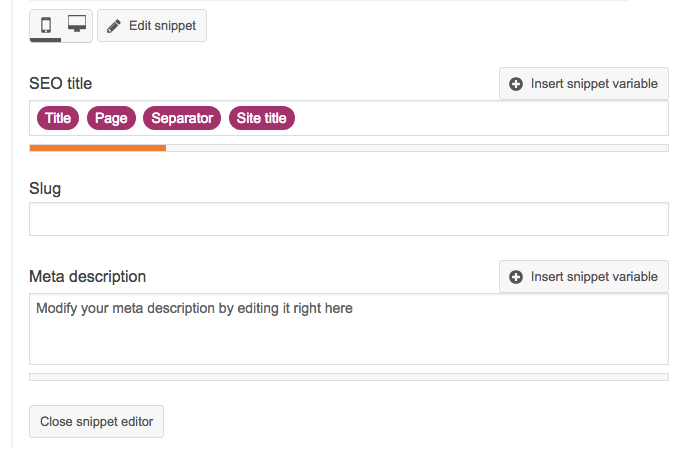699x449 pixels.
Task: Click into the Meta description text area
Action: pos(348,335)
